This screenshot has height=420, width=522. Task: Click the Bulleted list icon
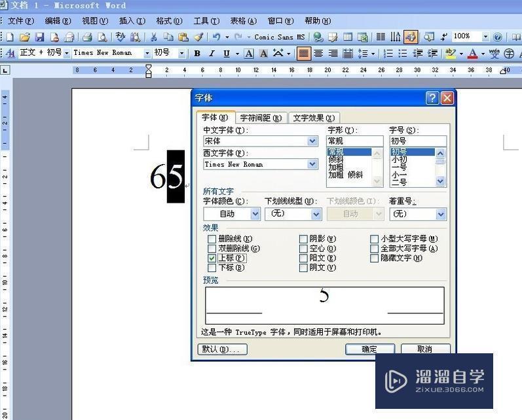403,53
